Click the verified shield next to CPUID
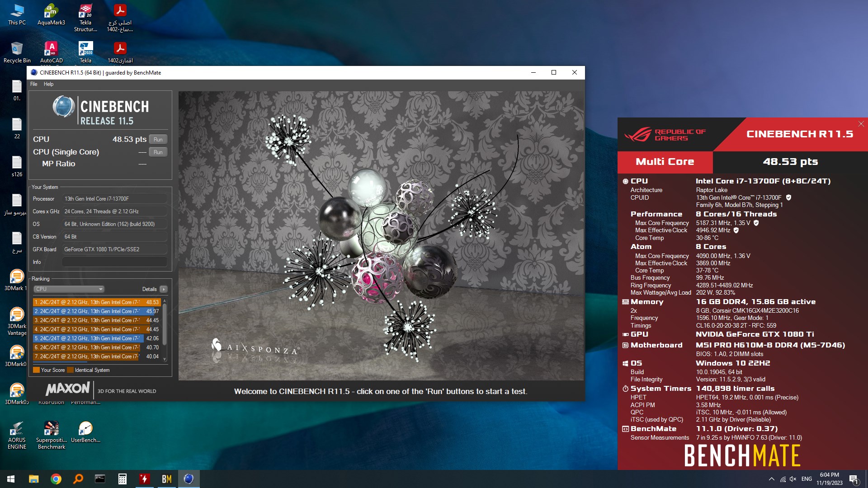This screenshot has height=488, width=868. tap(788, 197)
